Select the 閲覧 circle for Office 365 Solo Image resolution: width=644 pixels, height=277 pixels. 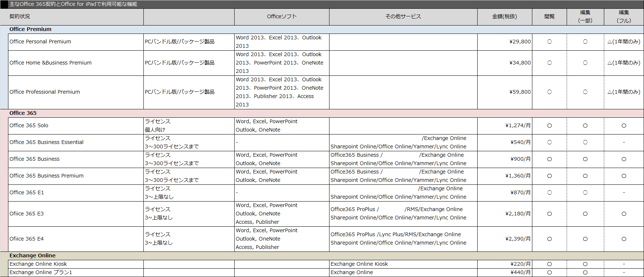(x=549, y=126)
